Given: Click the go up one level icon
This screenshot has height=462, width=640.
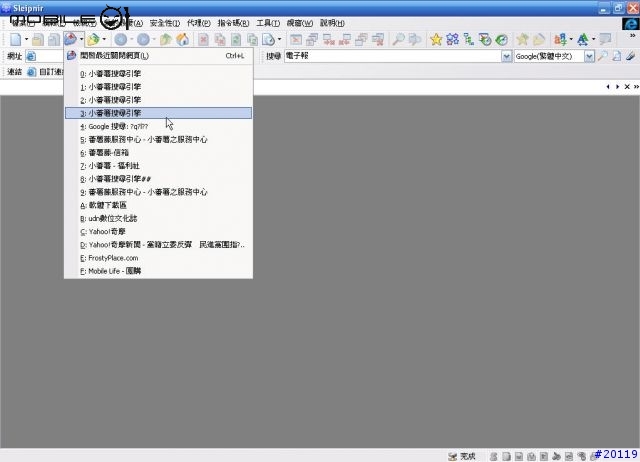Looking at the screenshot, I should click(x=166, y=40).
